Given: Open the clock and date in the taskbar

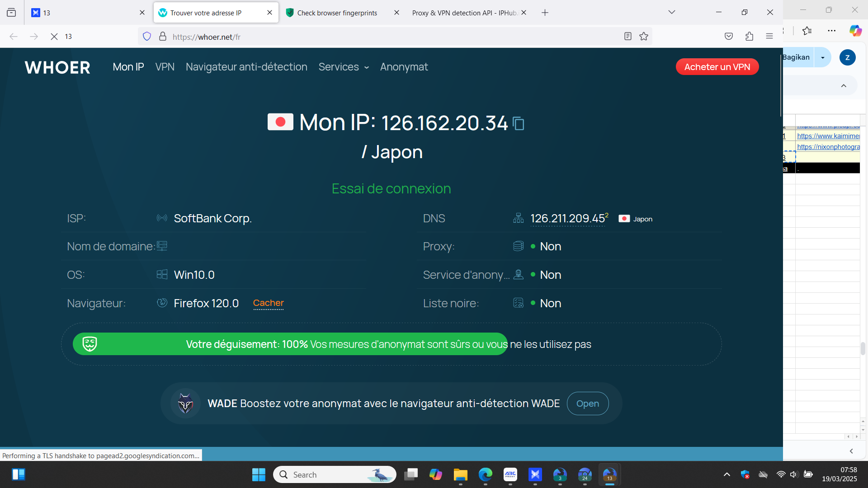Looking at the screenshot, I should pos(840,474).
